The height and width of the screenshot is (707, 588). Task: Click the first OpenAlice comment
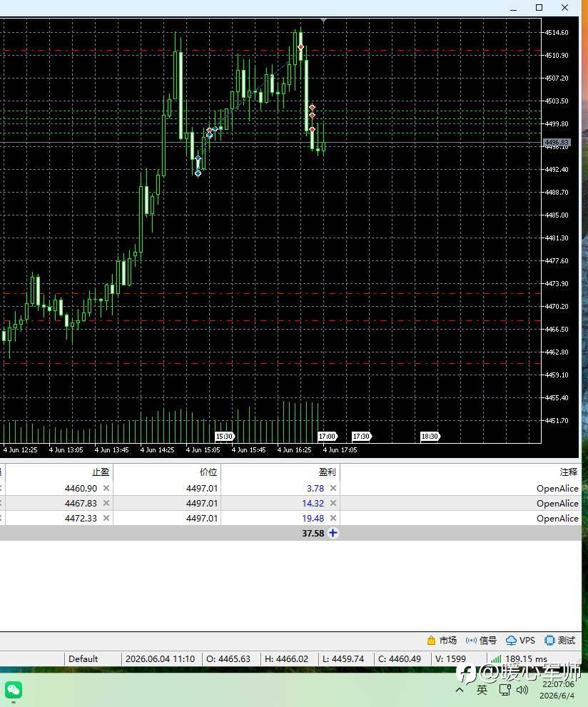tap(557, 488)
